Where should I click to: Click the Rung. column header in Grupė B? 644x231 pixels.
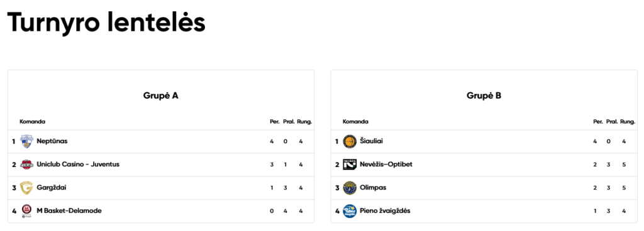(628, 122)
